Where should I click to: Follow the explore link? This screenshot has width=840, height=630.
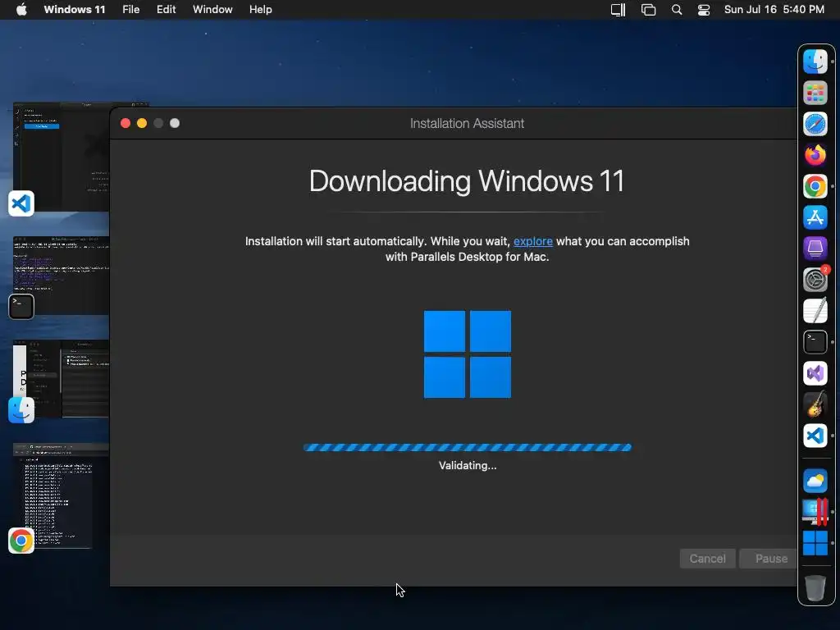point(533,241)
